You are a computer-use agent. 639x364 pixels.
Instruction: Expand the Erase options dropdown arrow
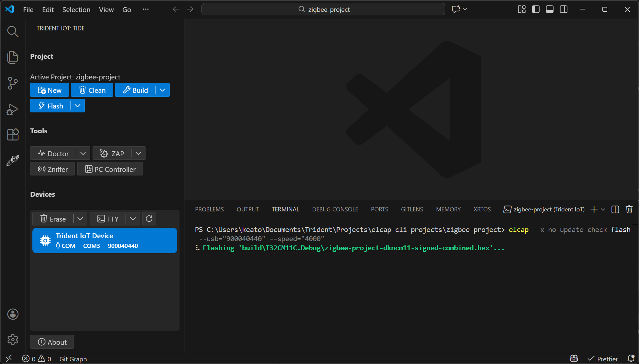[80, 219]
